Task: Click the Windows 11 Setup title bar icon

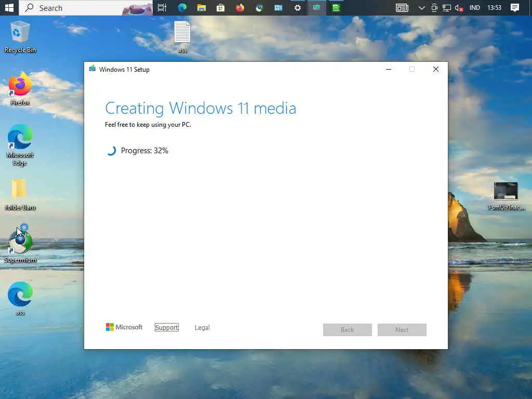Action: [x=92, y=69]
